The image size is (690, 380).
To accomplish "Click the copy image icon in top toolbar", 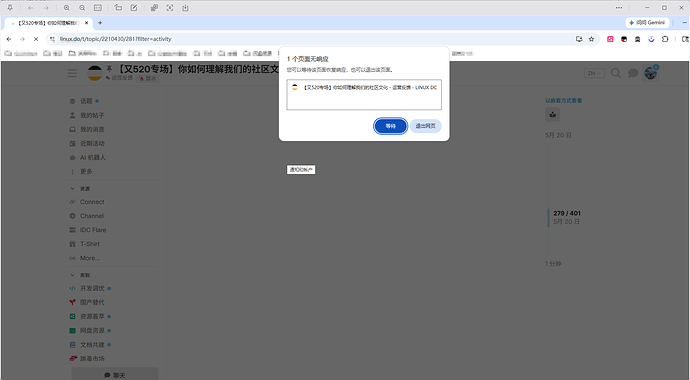I will 154,8.
